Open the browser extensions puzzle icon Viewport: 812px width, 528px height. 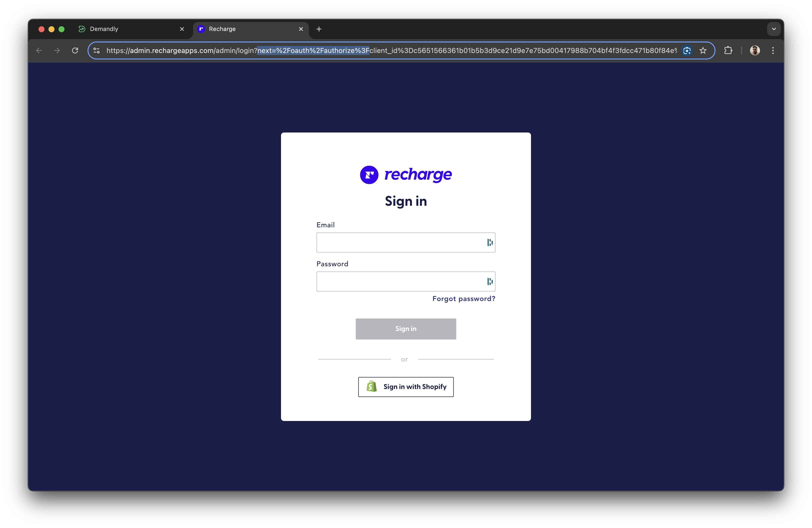click(x=728, y=50)
